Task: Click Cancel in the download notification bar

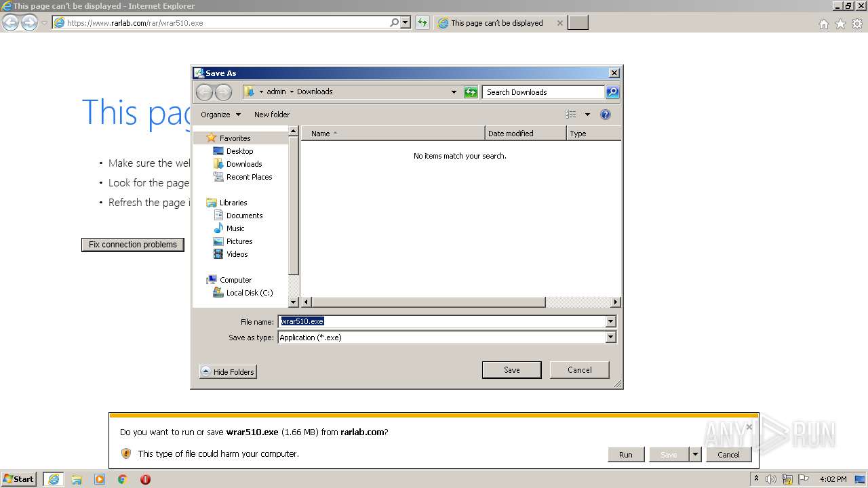Action: pos(728,455)
